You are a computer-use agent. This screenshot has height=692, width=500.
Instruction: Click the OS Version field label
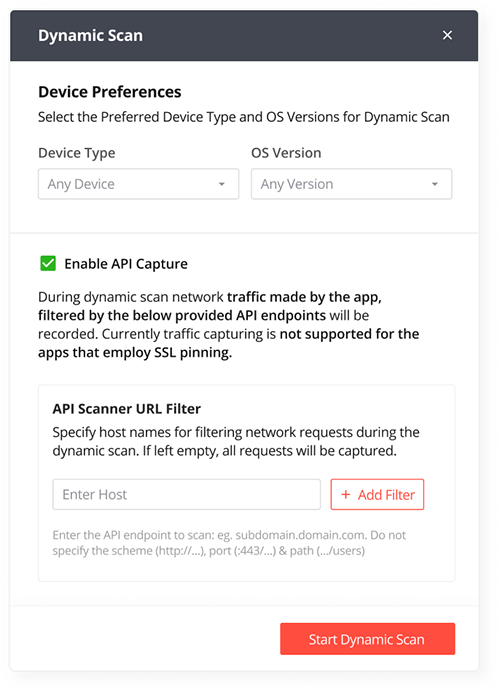286,153
